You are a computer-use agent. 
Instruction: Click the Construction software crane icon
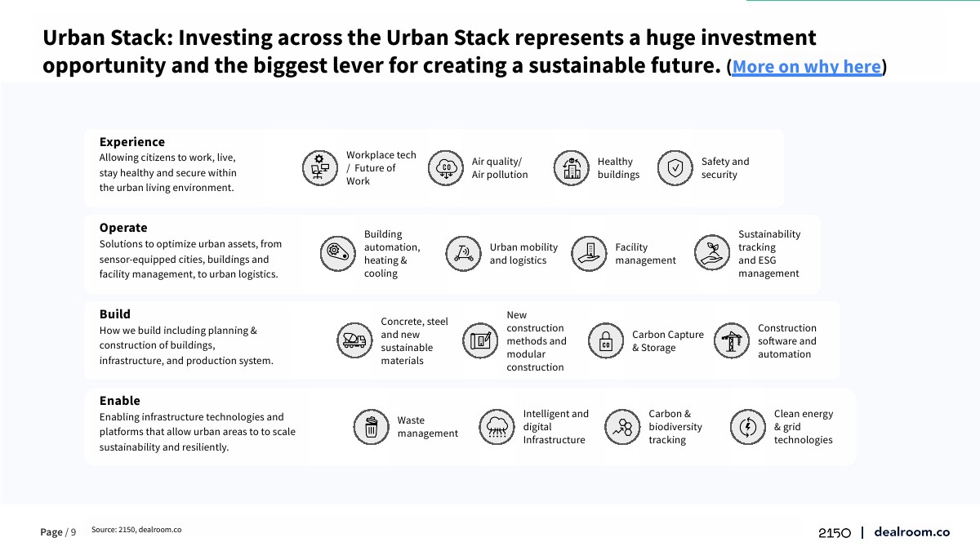coord(731,340)
